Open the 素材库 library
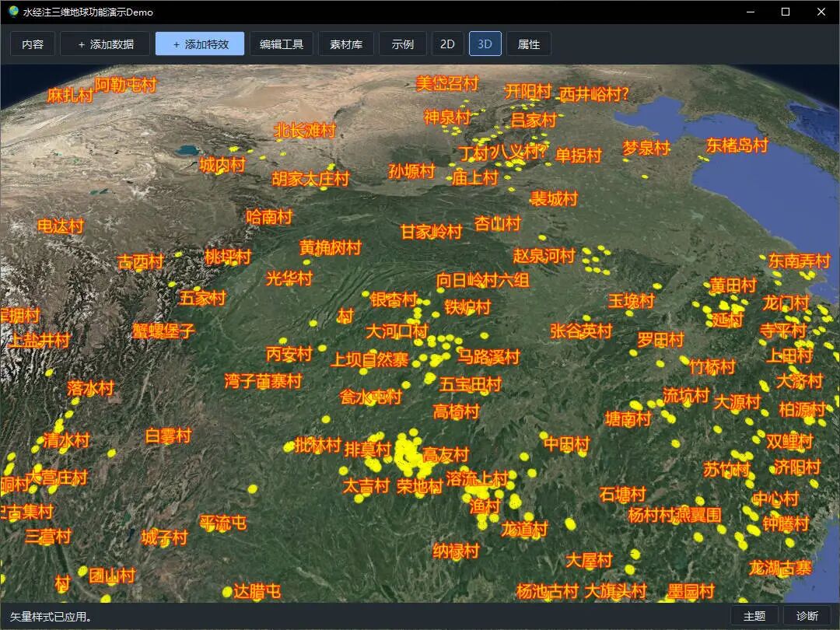 point(346,44)
